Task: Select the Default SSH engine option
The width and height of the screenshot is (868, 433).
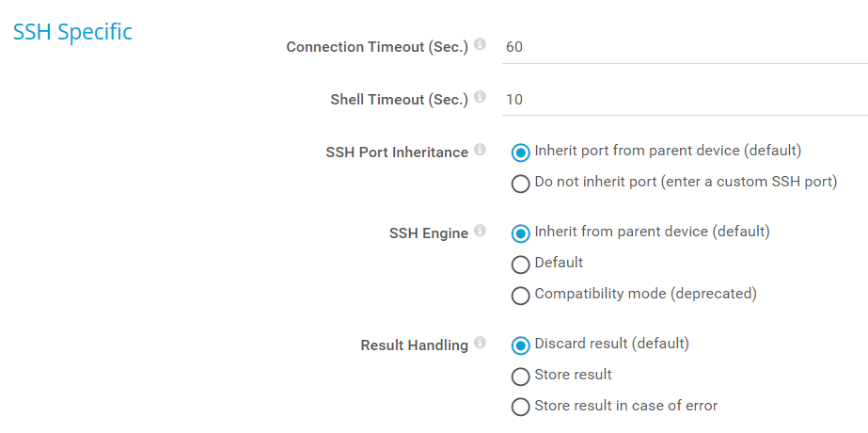Action: click(520, 265)
